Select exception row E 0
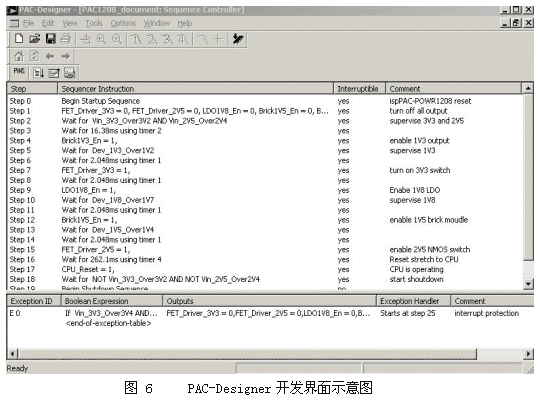This screenshot has height=403, width=540. pos(270,313)
